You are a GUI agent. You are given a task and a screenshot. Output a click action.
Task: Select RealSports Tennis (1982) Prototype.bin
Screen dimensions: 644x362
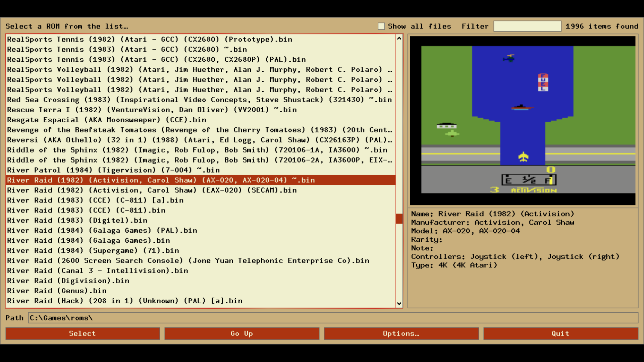[x=201, y=40]
